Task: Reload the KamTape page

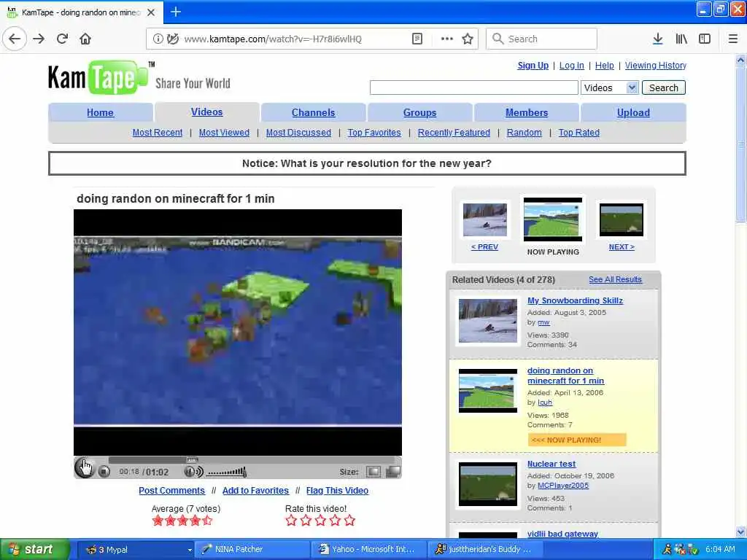Action: point(62,39)
